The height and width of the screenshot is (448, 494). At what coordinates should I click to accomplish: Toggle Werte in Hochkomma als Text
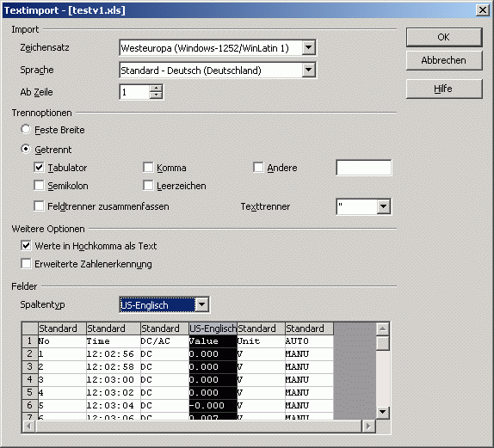coord(26,245)
